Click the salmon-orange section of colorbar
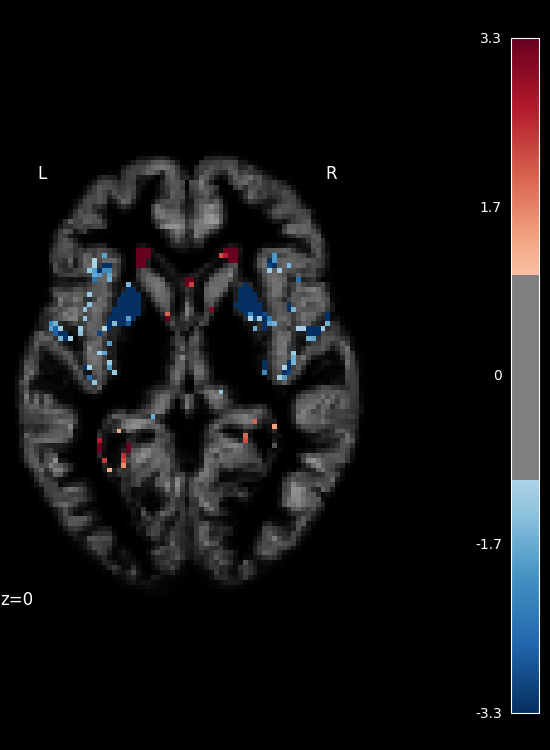This screenshot has height=750, width=550. pos(525,239)
